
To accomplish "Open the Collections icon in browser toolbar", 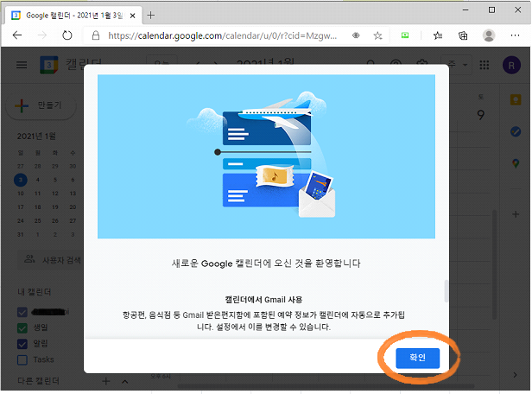I will [463, 35].
